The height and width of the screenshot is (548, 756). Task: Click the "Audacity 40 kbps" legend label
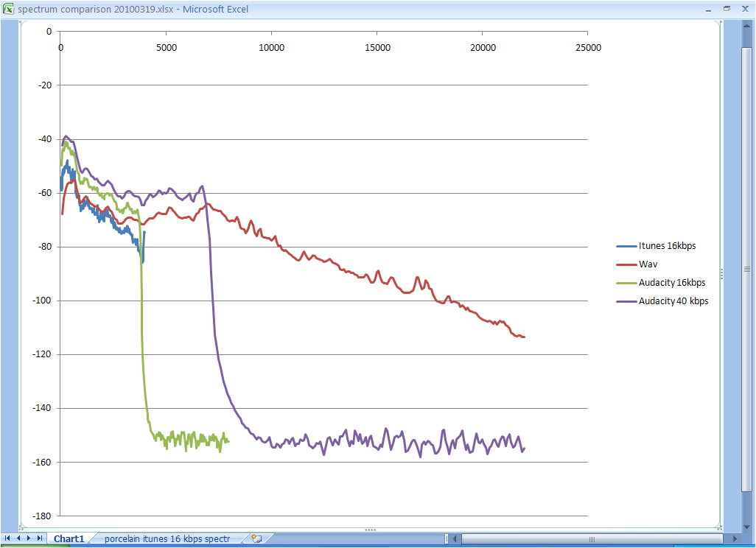click(x=673, y=301)
